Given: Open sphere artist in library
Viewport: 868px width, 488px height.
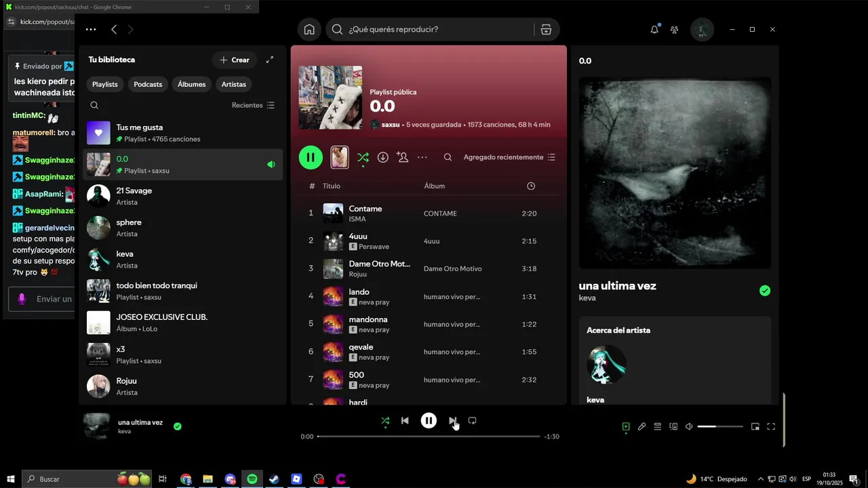Looking at the screenshot, I should [x=182, y=228].
